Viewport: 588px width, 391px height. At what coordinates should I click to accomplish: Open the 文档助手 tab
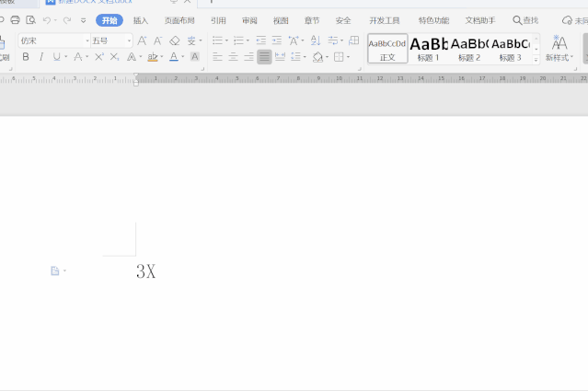click(480, 20)
